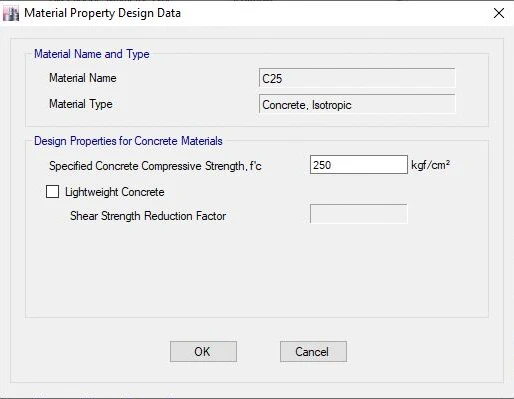Click the Material Name label

[83, 78]
